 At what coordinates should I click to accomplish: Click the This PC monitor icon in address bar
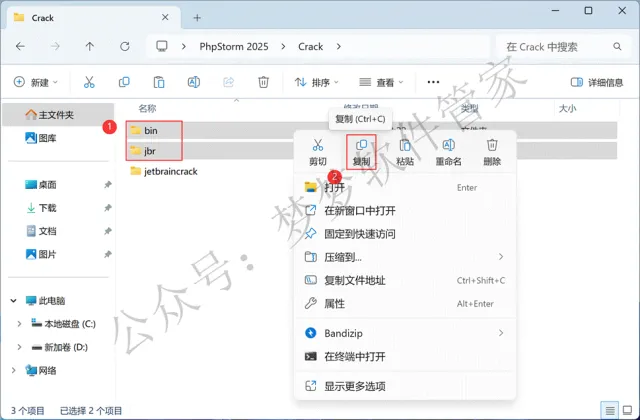click(x=162, y=46)
